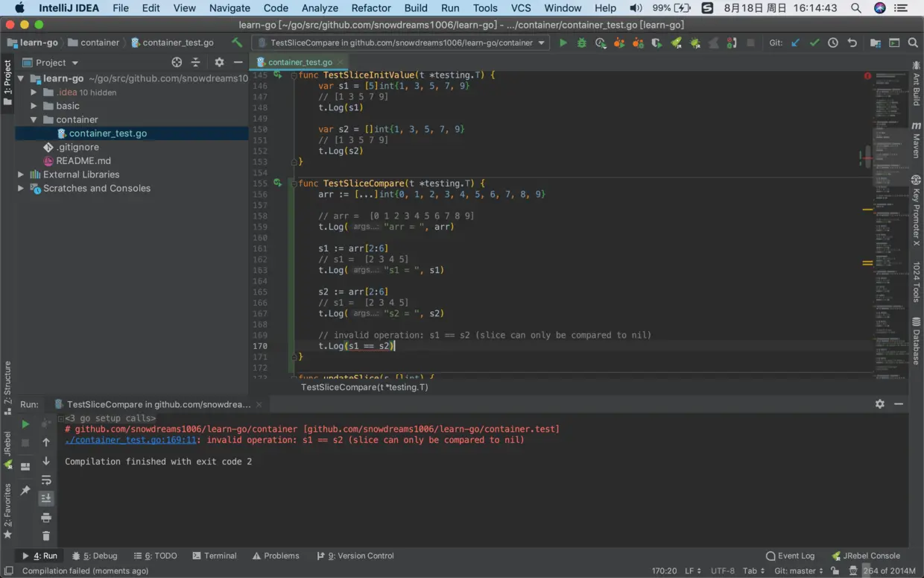Click the build hammer icon
Screen dimensions: 924x578
(237, 43)
